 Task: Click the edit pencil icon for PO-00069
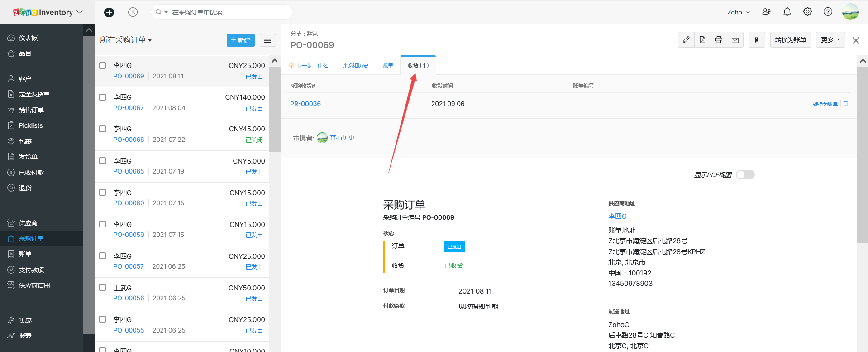click(686, 40)
